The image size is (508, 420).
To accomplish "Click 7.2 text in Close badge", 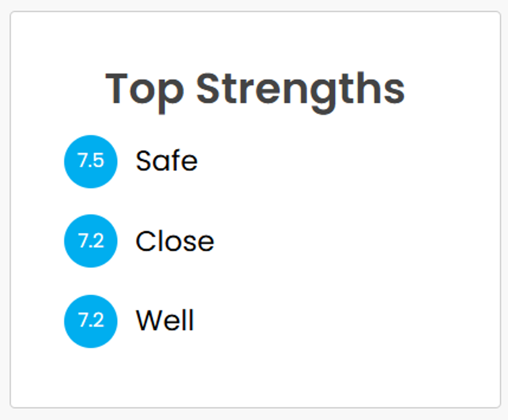I will click(91, 241).
